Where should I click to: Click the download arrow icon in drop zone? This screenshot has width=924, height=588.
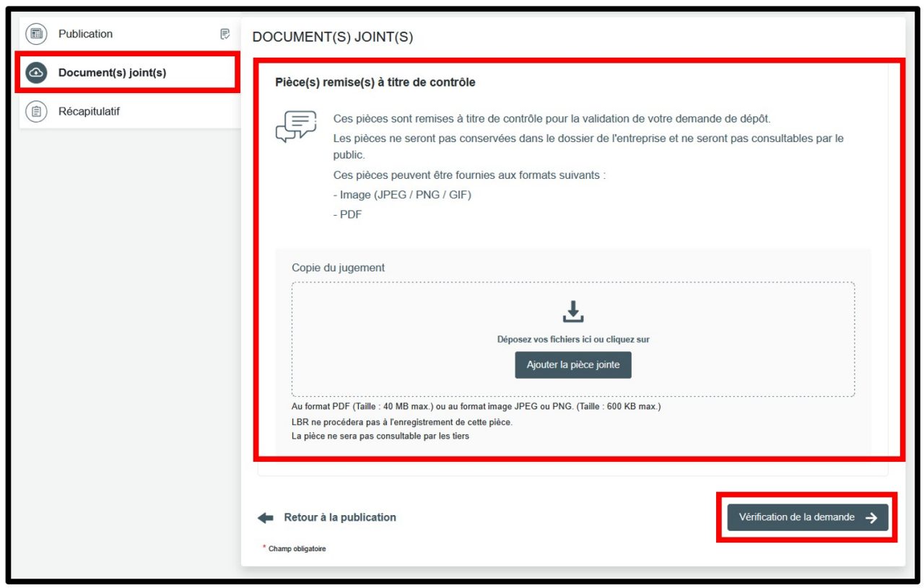tap(572, 312)
